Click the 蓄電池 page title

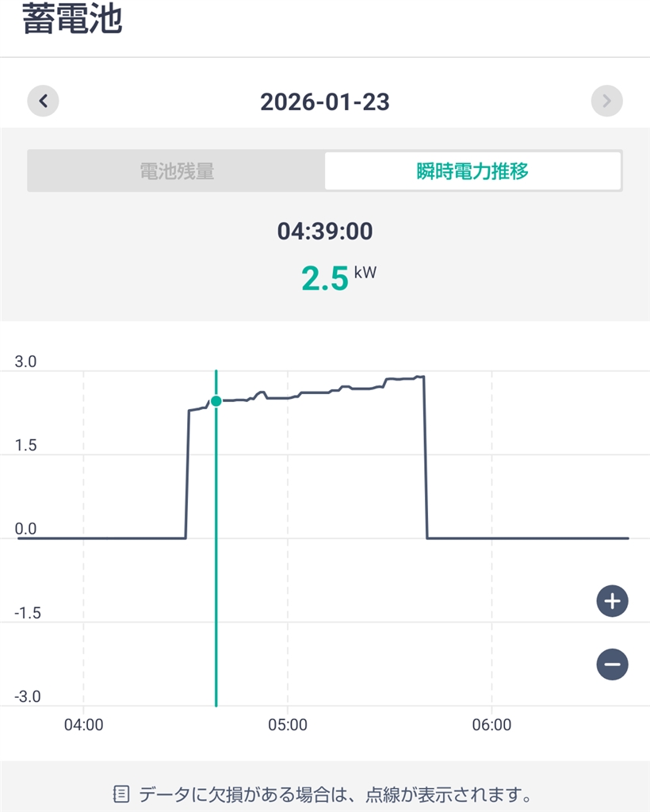coord(71,21)
